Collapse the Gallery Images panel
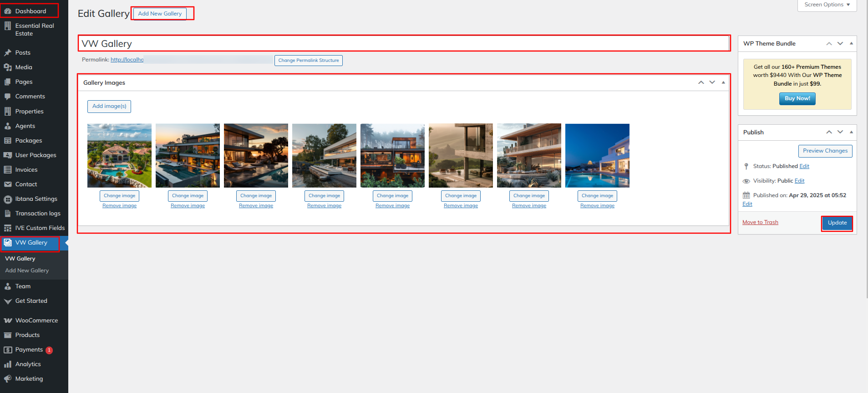This screenshot has height=393, width=868. [x=723, y=82]
